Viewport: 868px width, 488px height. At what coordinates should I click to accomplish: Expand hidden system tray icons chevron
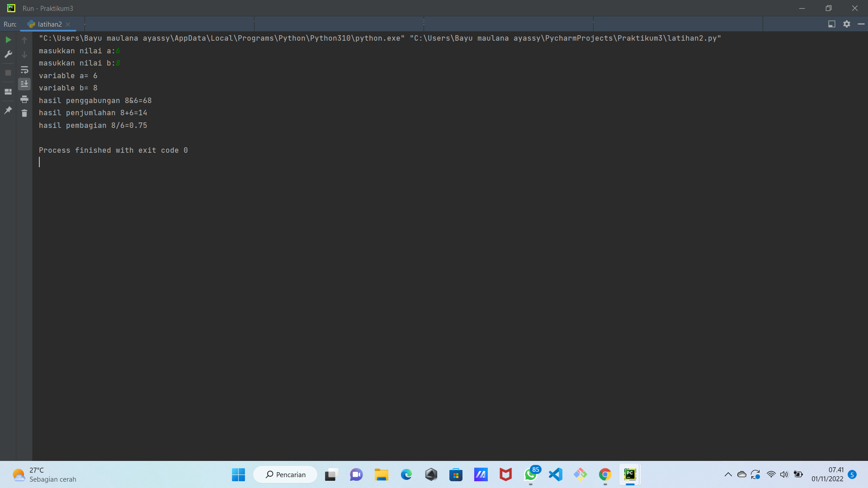coord(728,474)
